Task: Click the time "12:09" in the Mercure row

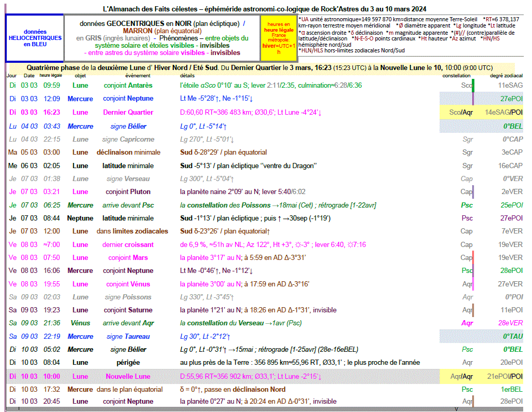Action: coord(51,99)
